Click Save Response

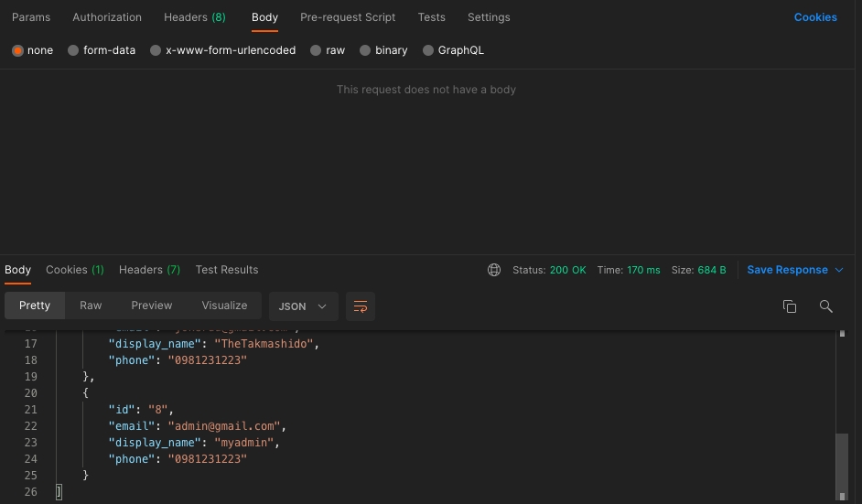click(x=787, y=270)
